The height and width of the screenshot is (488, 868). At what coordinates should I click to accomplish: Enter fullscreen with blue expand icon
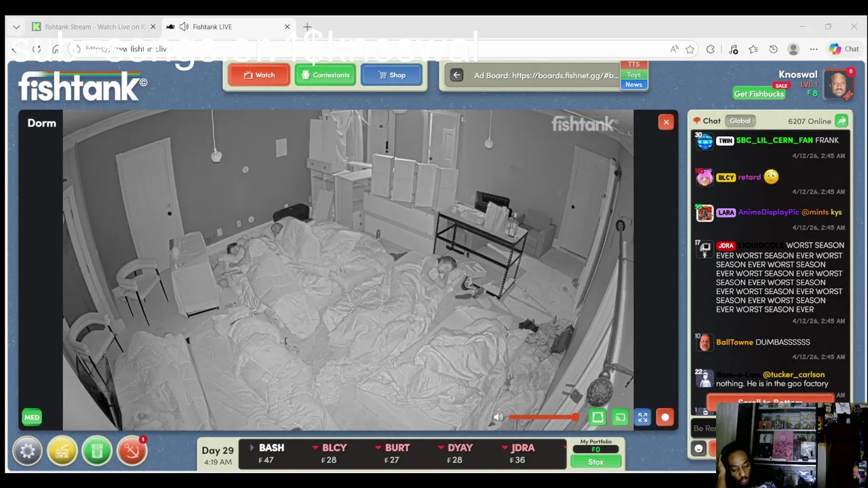(643, 418)
